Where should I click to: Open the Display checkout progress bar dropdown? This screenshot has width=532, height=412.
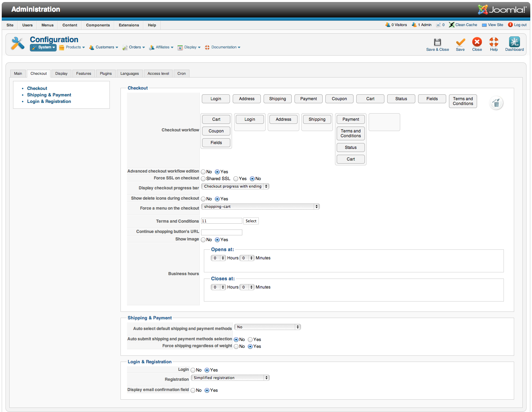point(235,186)
